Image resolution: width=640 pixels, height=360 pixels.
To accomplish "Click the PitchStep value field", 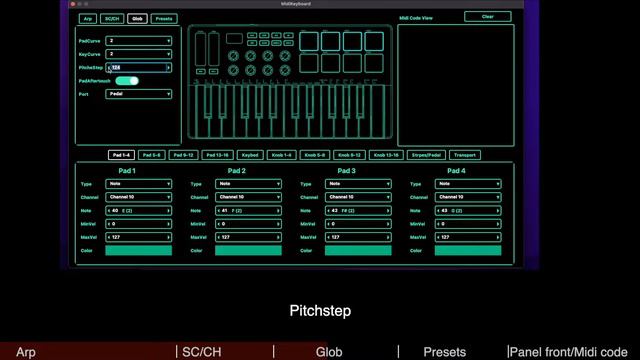I will point(138,67).
